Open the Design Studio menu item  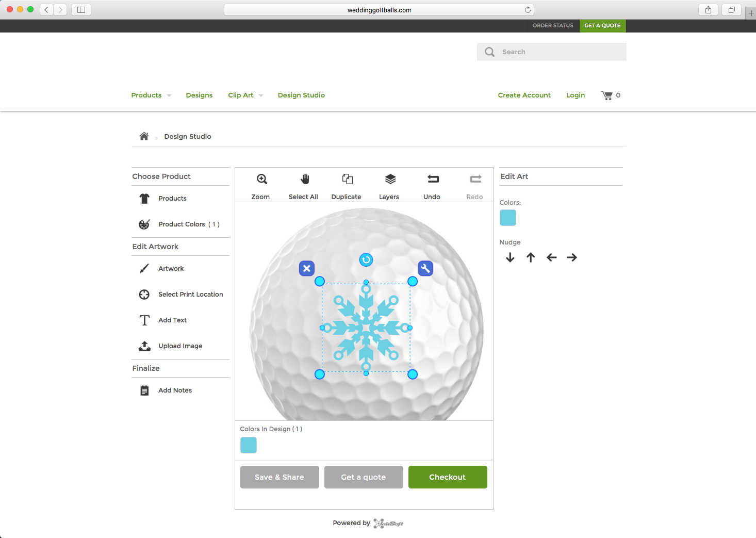pos(301,95)
